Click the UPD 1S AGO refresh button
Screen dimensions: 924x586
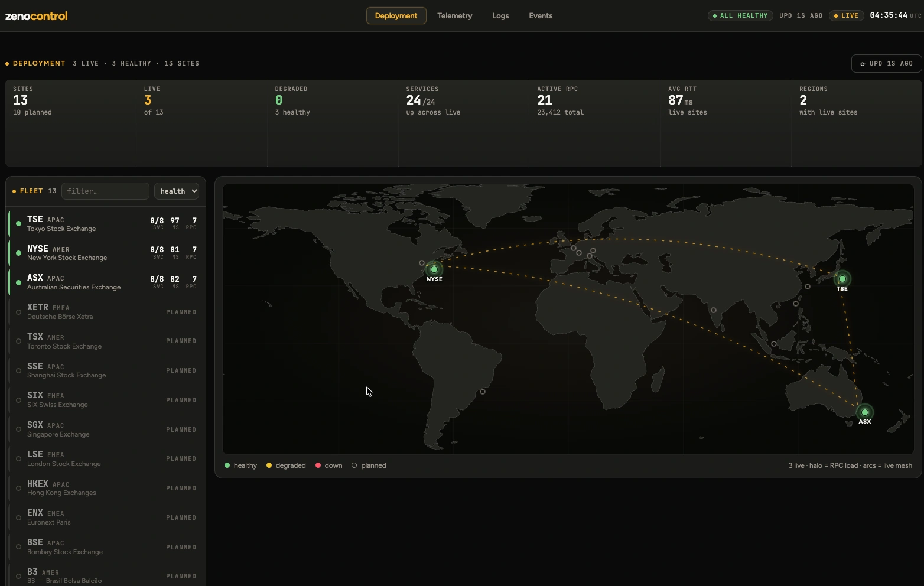click(886, 64)
